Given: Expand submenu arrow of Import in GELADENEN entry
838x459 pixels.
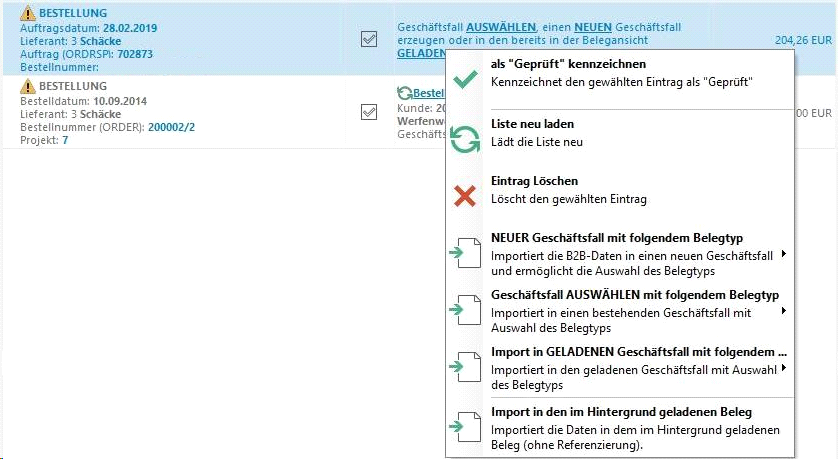Looking at the screenshot, I should [x=783, y=368].
